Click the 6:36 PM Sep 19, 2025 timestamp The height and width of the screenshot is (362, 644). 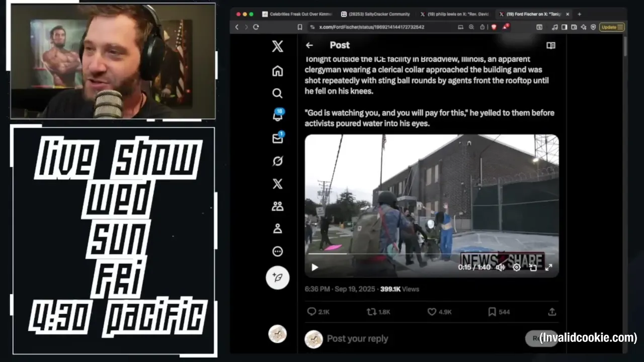click(340, 289)
